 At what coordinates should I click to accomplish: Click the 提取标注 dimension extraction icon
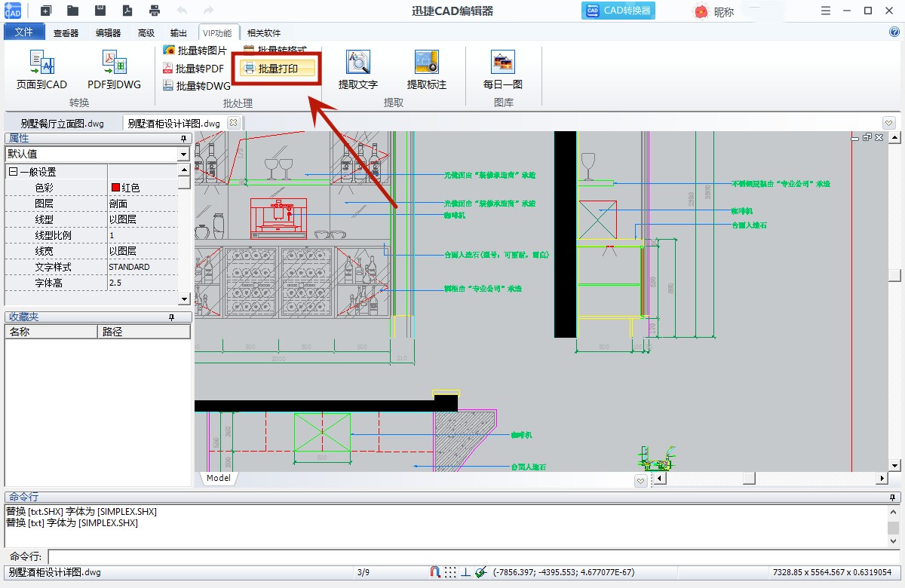pyautogui.click(x=426, y=62)
